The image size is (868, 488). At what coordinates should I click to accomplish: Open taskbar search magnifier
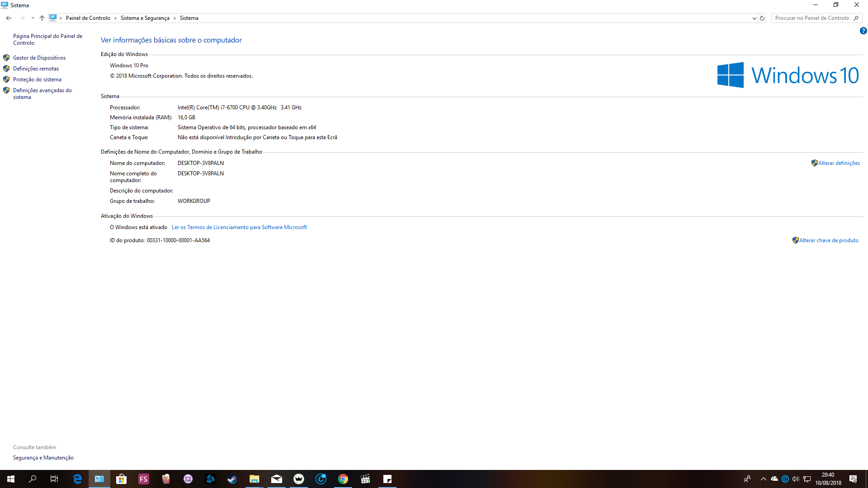point(33,479)
